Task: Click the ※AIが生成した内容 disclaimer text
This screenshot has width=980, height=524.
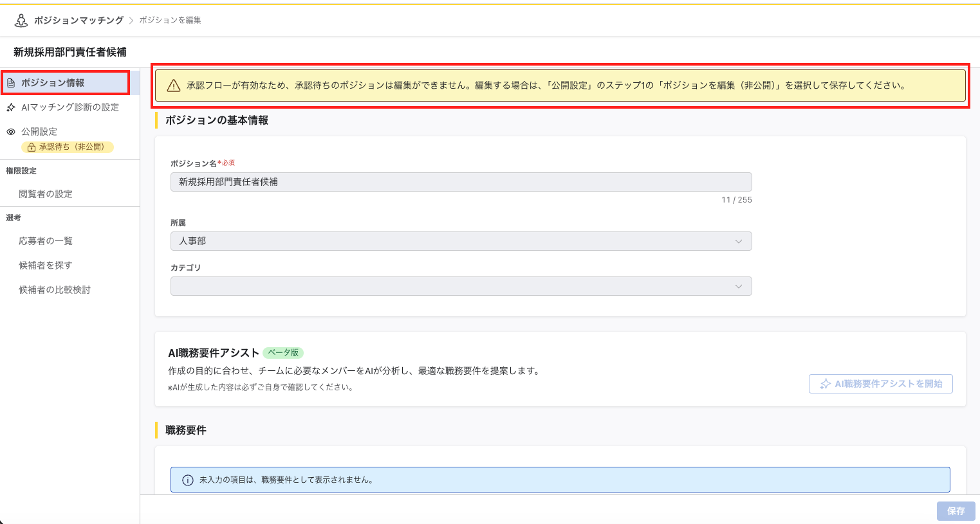Action: (x=261, y=388)
